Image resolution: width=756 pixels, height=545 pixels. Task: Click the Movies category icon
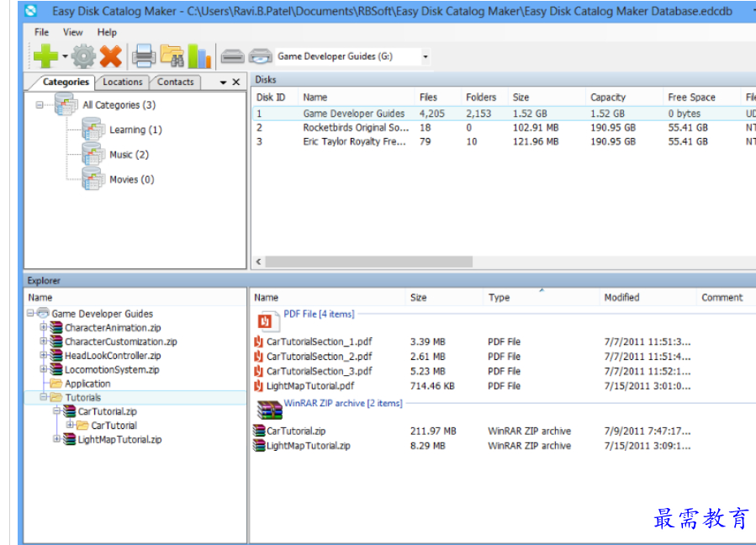93,179
